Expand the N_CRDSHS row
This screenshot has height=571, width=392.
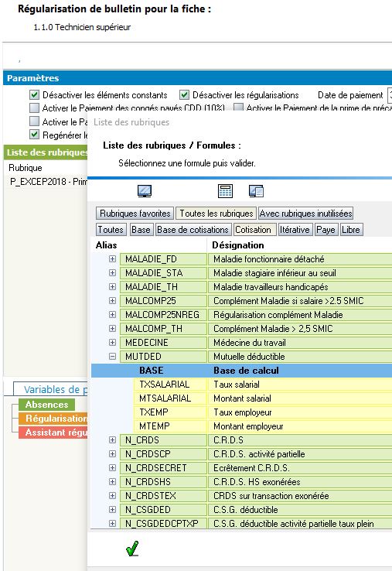point(112,482)
